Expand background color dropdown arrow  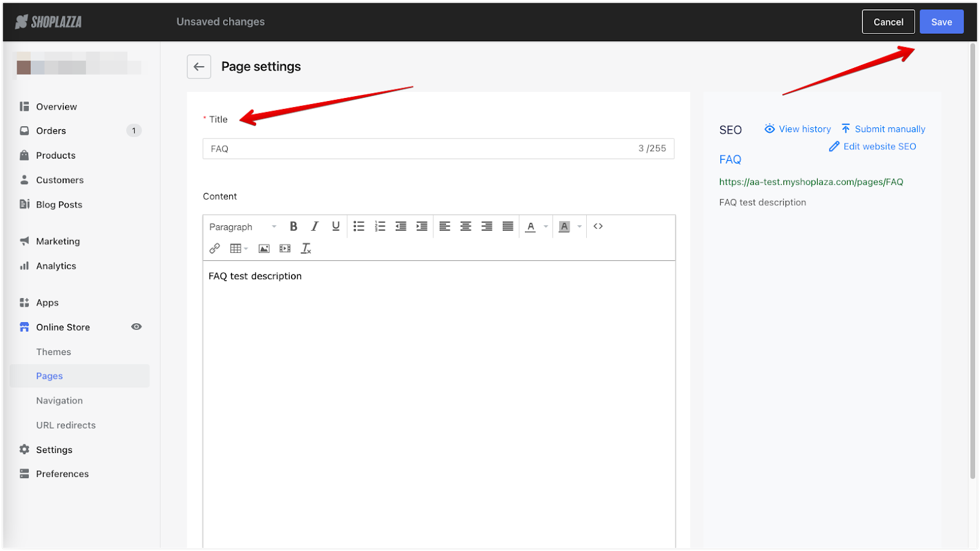point(579,227)
